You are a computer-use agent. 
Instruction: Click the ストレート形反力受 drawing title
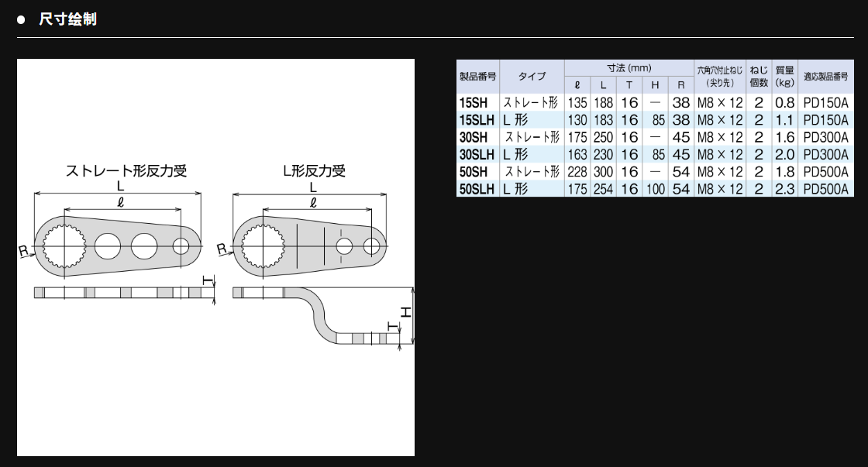click(126, 170)
